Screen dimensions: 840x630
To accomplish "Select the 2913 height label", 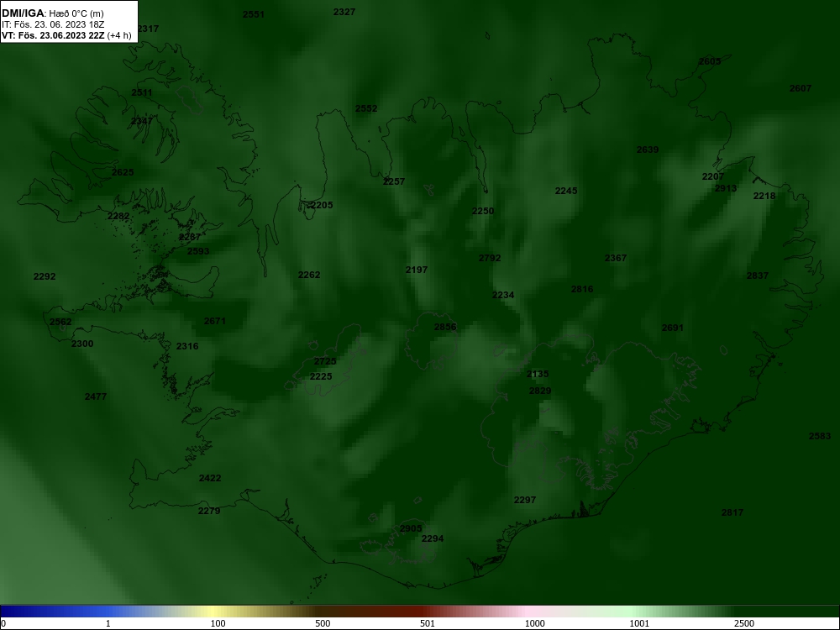I will (726, 188).
